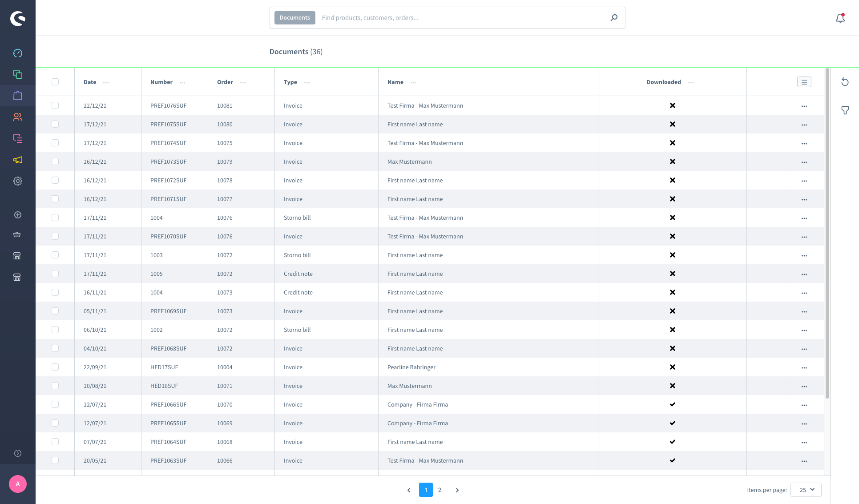Open the Downloaded column options menu
859x504 pixels.
pos(691,82)
